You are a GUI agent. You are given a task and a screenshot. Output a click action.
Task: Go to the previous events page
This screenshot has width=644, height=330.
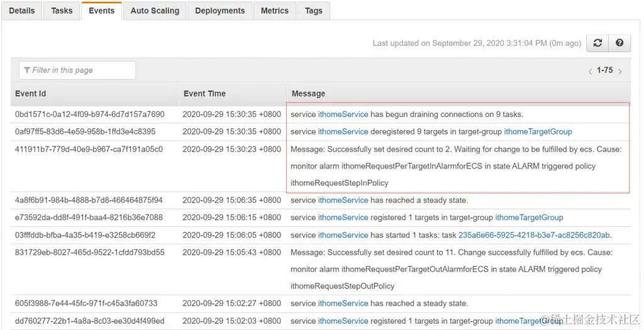click(590, 71)
